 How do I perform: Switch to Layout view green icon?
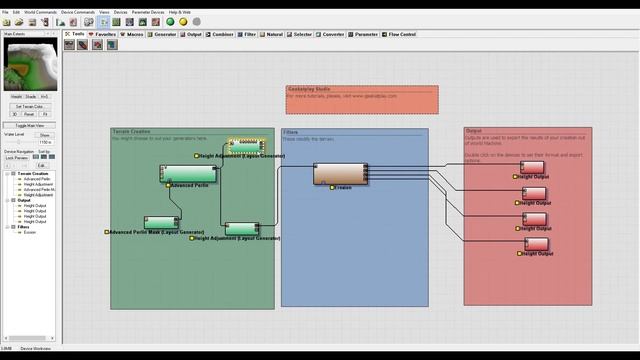pos(116,22)
